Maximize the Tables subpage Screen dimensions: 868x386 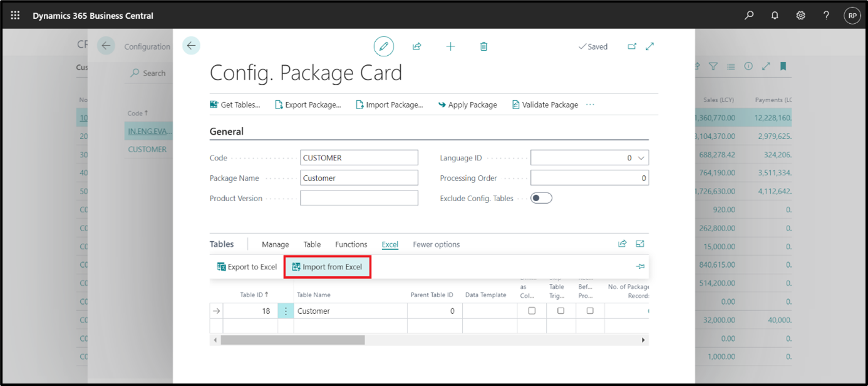pos(640,244)
